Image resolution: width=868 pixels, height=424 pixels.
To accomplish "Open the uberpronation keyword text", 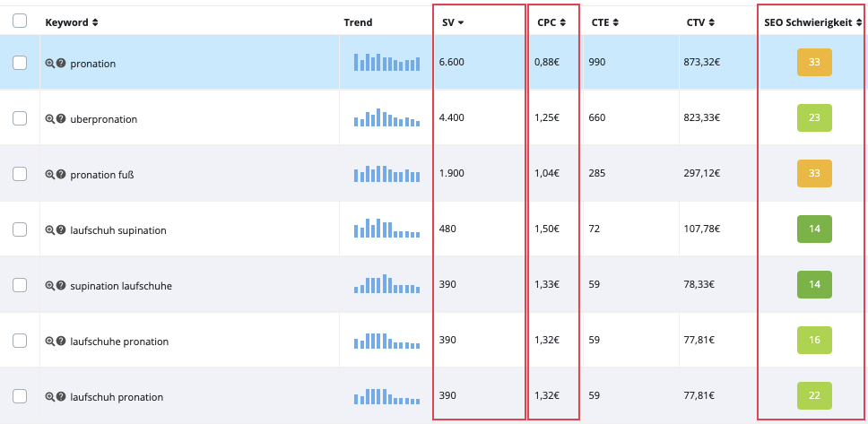I will coord(103,119).
